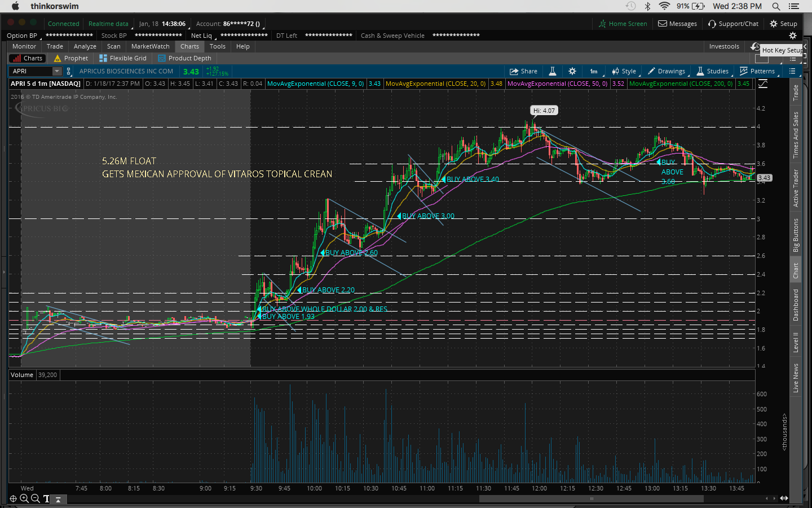The width and height of the screenshot is (812, 508).
Task: Open the chart Style dropdown
Action: (624, 71)
